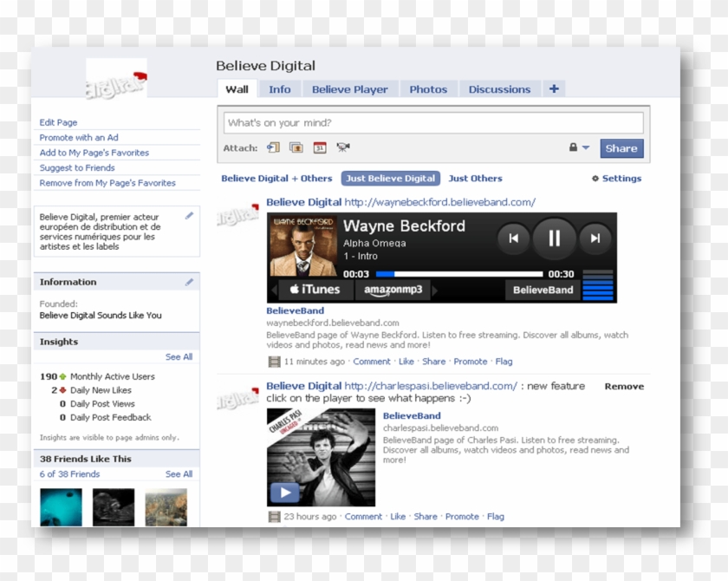Click Remove from My Page's Favorites
This screenshot has width=728, height=581.
coord(107,183)
